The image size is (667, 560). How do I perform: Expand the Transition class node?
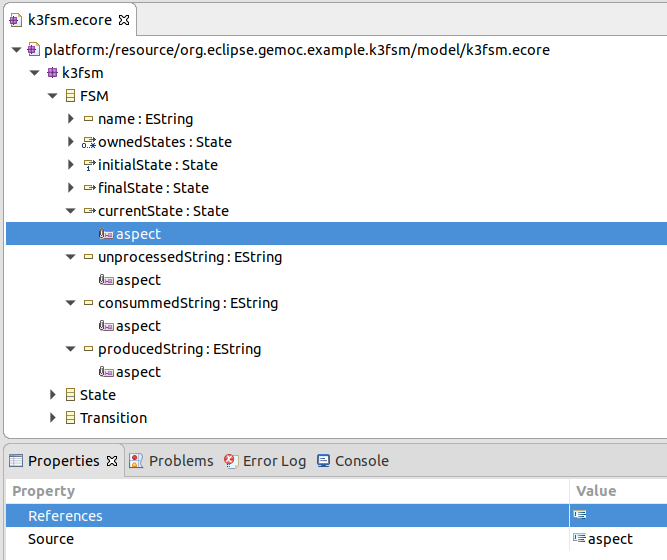click(x=53, y=418)
